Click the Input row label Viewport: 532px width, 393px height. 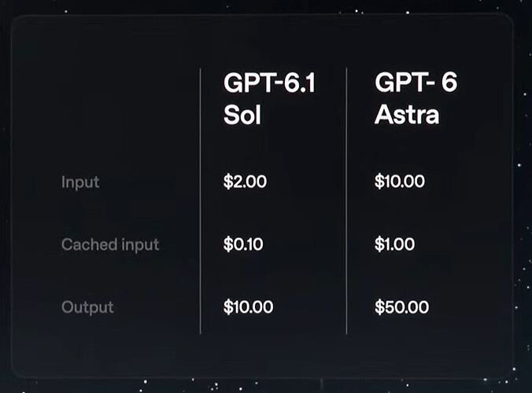[x=80, y=182]
